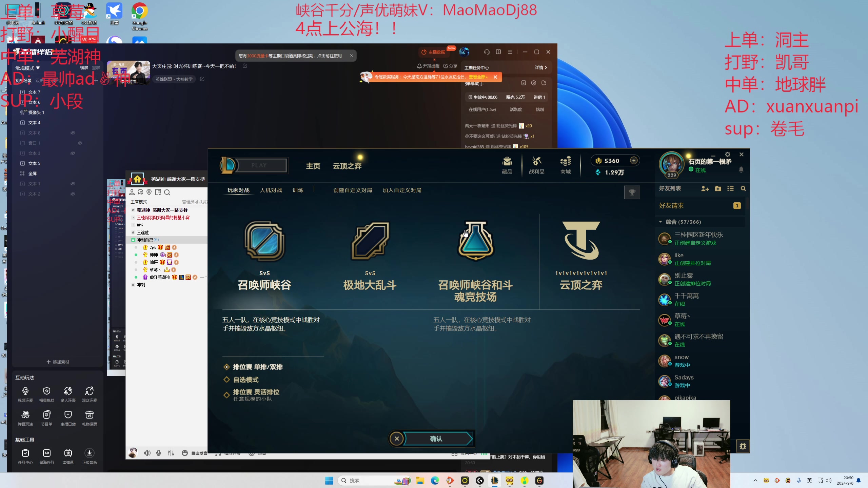Mute the speaker icon in voice chat bar
The image size is (868, 488).
[x=147, y=453]
